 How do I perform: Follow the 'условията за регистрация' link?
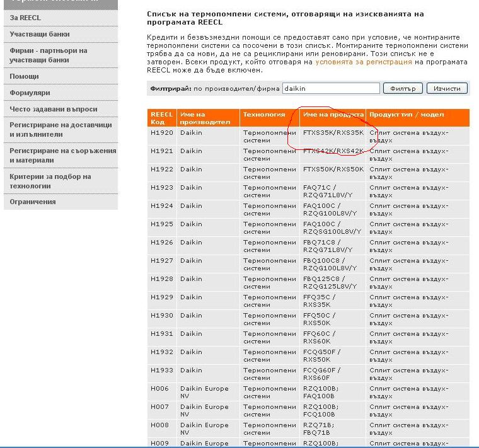[x=364, y=62]
